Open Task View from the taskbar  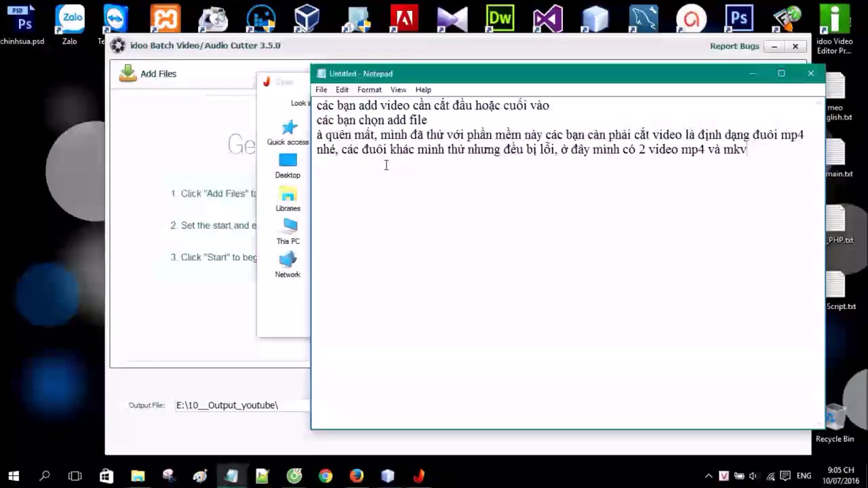(x=75, y=476)
